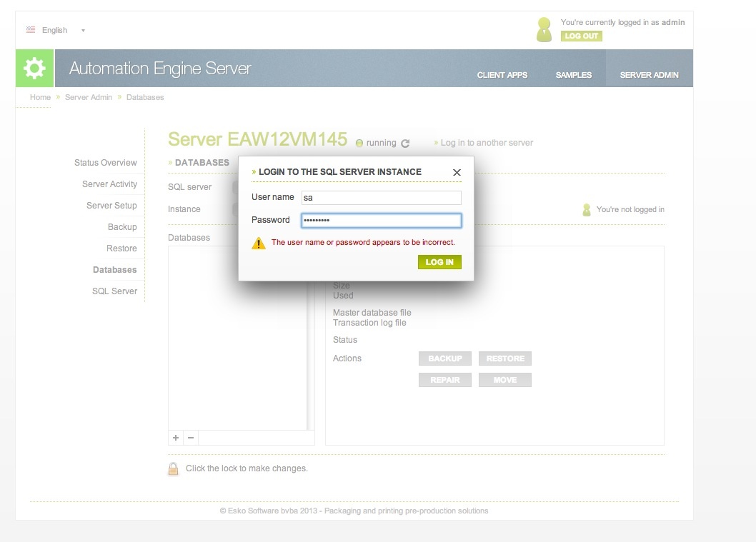Go to Status Overview in sidebar
Viewport: 756px width, 542px height.
105,163
